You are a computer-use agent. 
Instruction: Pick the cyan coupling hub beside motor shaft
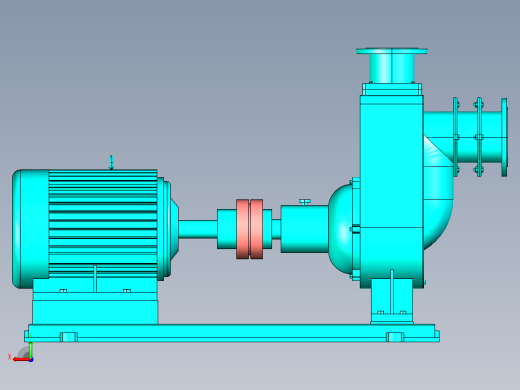click(x=227, y=229)
